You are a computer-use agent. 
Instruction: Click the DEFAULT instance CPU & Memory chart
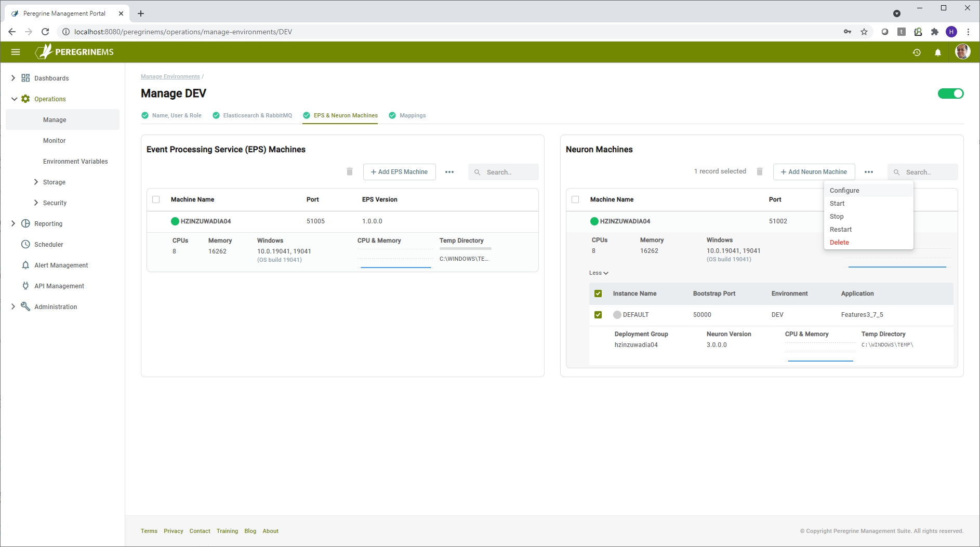[x=820, y=352]
